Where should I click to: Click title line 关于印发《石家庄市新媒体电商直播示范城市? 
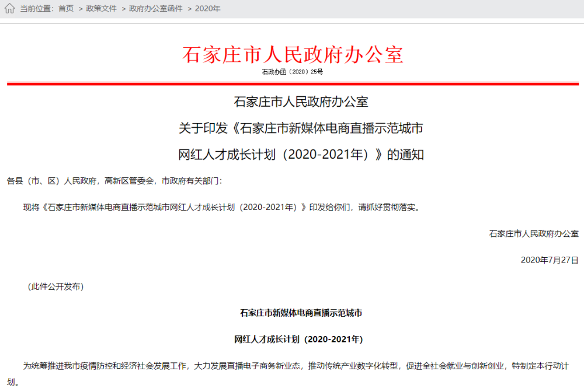[301, 128]
